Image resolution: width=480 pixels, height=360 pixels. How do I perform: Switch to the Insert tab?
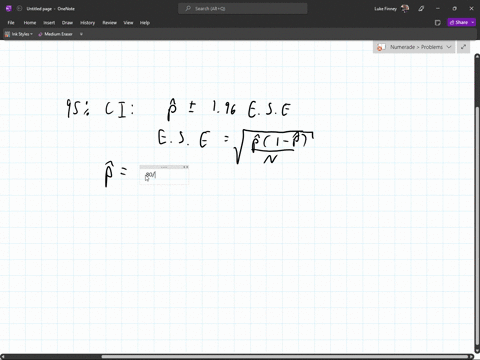(x=49, y=23)
